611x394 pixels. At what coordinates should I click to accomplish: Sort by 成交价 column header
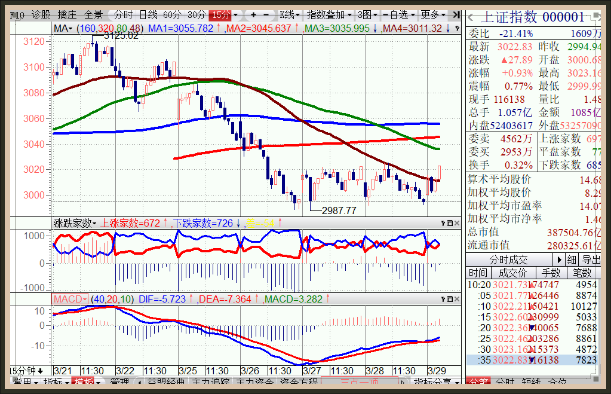[513, 273]
